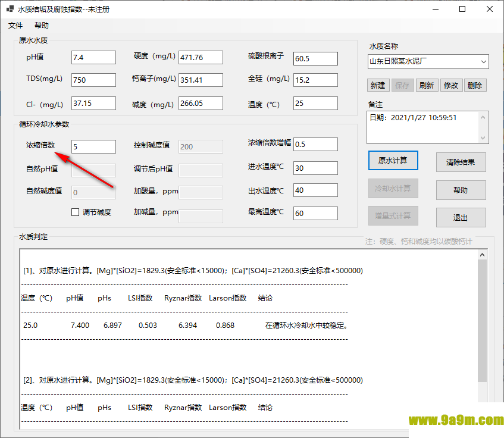Click the 修改 button
The image size is (504, 438).
click(x=451, y=86)
